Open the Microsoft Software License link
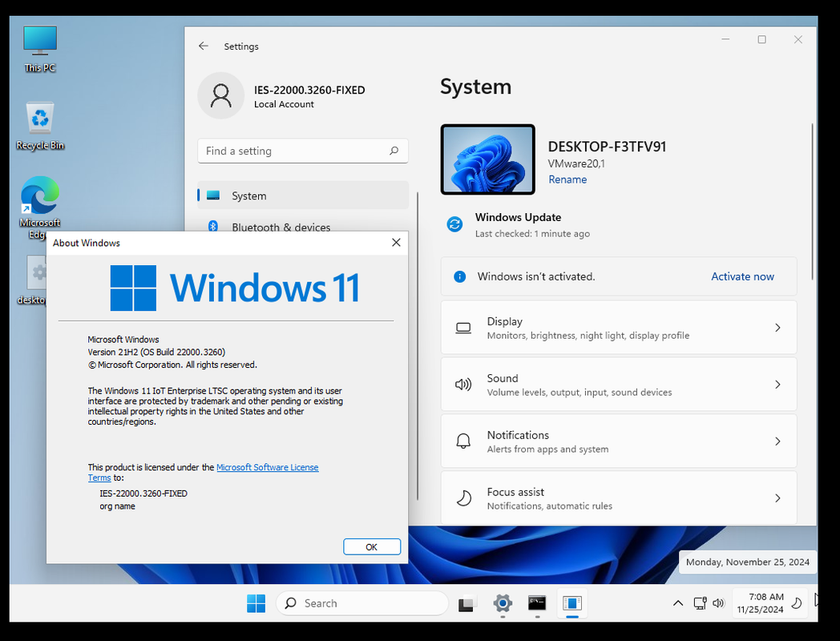Image resolution: width=840 pixels, height=641 pixels. [x=268, y=467]
